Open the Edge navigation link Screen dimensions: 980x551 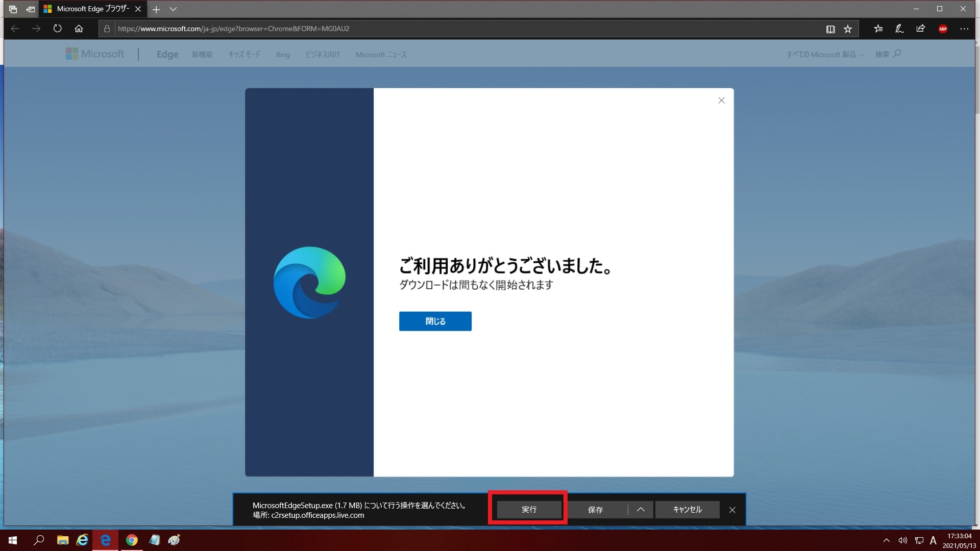click(167, 54)
